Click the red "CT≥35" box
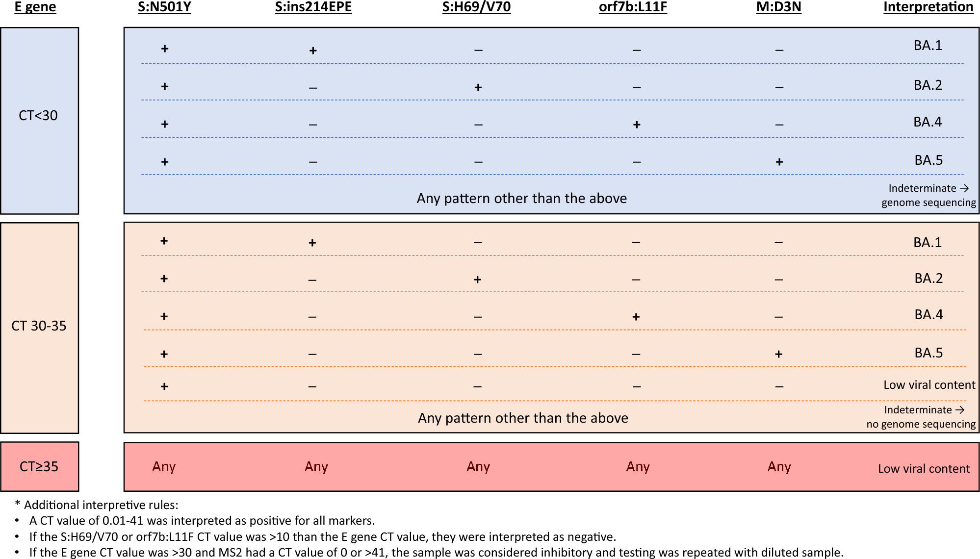This screenshot has height=559, width=980. point(39,466)
